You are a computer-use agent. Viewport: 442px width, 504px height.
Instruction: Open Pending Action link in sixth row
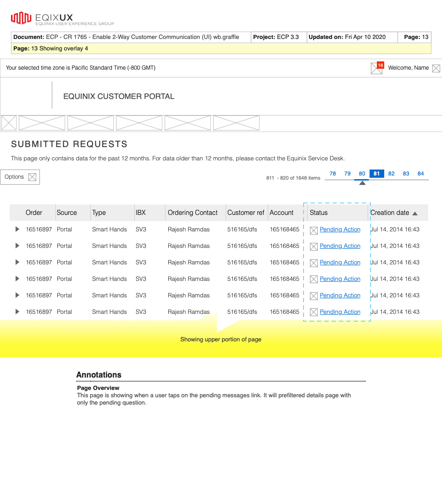340,312
